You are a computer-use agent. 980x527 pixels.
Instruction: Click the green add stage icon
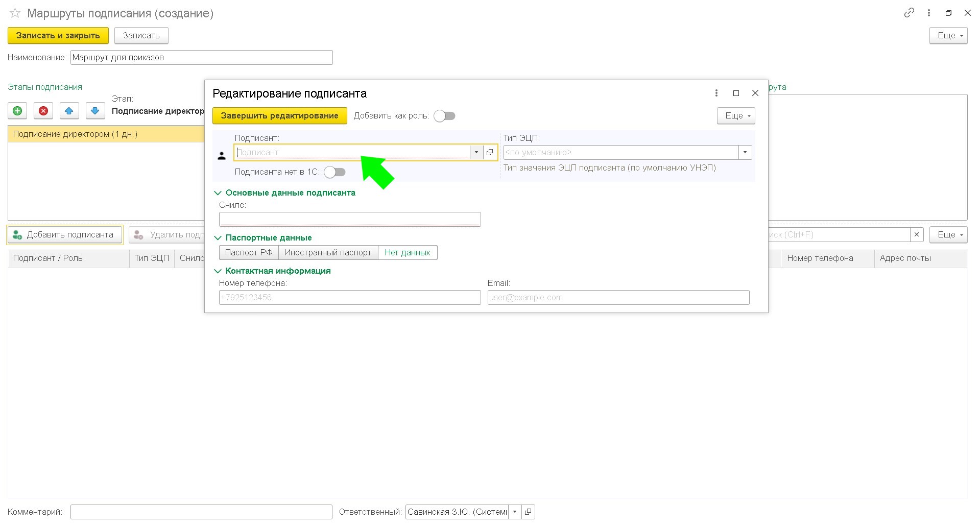click(17, 111)
